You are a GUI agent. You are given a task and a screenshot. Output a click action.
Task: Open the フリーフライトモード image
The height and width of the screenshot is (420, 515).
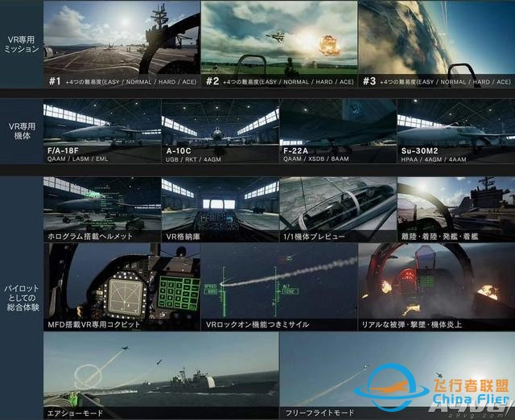397,375
